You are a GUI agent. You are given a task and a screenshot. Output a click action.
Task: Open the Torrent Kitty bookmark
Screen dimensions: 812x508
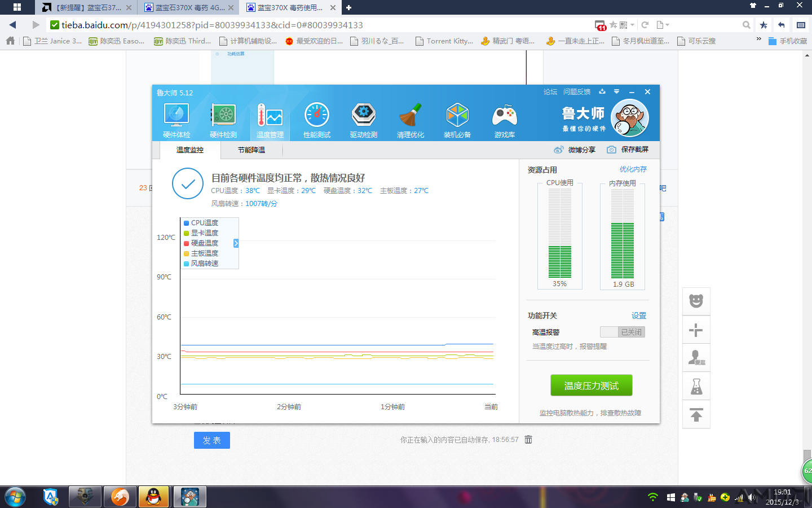[x=444, y=41]
